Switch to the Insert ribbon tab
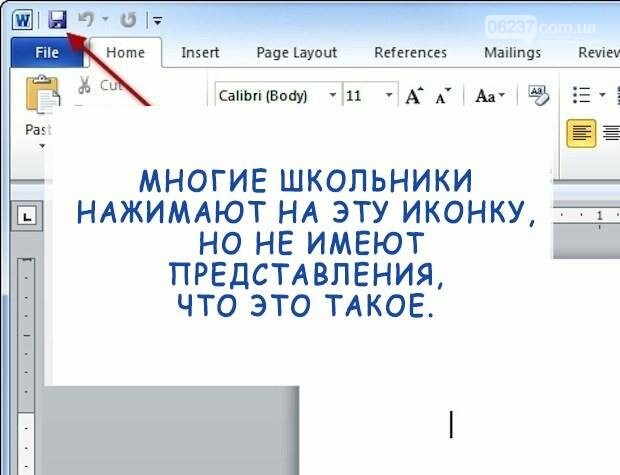The image size is (620, 475). (200, 52)
